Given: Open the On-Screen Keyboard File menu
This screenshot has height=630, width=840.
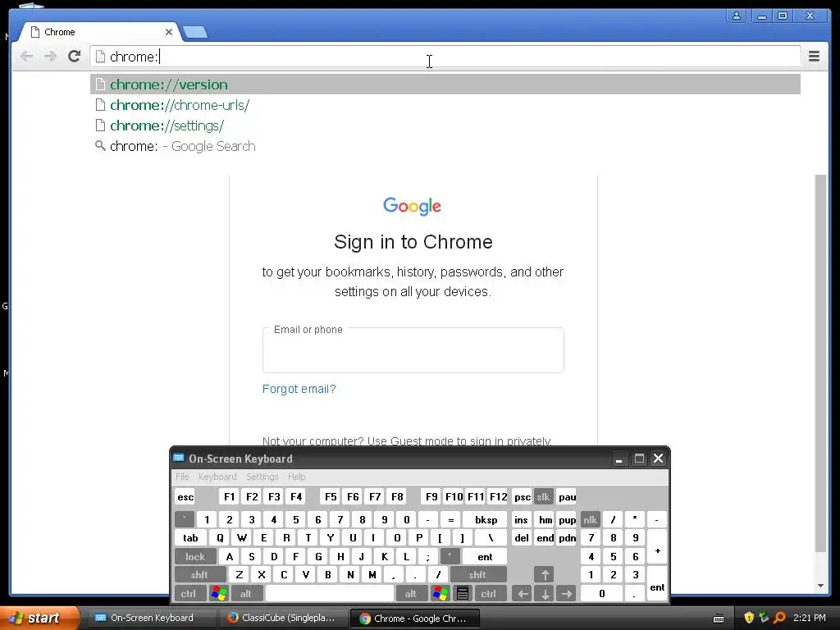Looking at the screenshot, I should pos(182,477).
